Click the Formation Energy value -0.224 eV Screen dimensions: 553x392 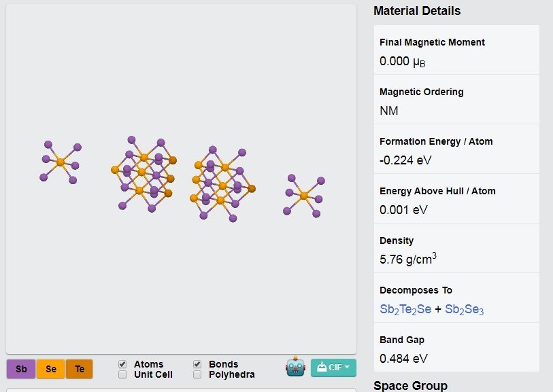pyautogui.click(x=405, y=160)
